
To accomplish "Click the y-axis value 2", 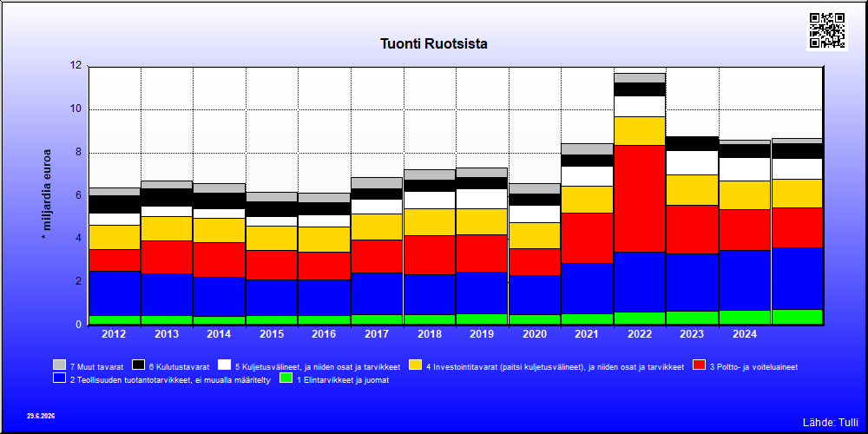I will (78, 281).
